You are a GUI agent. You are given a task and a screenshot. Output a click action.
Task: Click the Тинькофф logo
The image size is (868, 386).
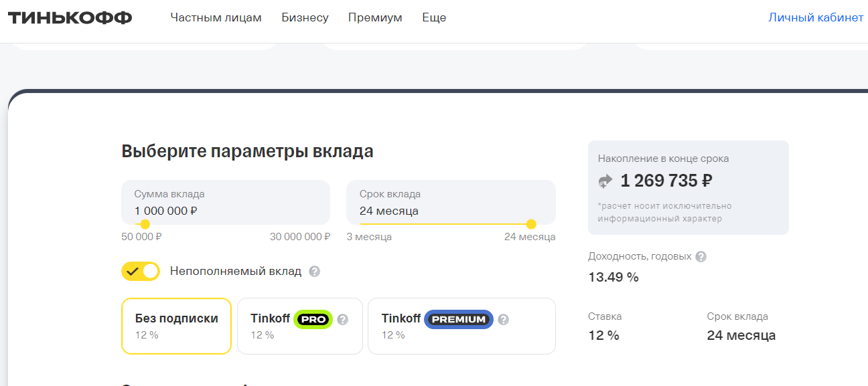click(70, 18)
